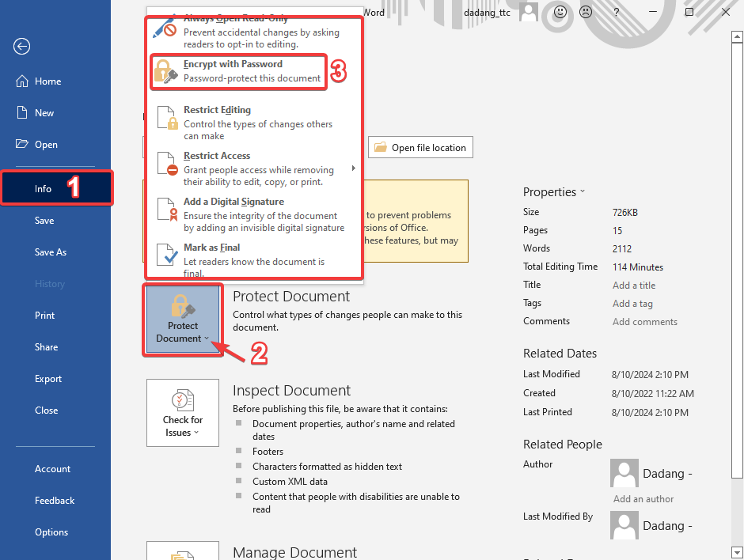Open the Check for Issues dropdown
Viewport: 744px width, 560px height.
183,413
